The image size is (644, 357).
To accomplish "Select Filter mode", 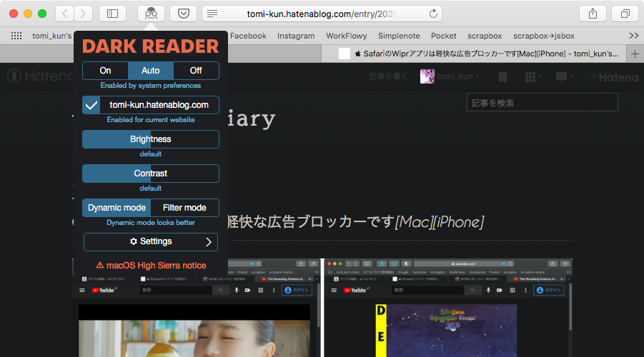I will coord(185,208).
